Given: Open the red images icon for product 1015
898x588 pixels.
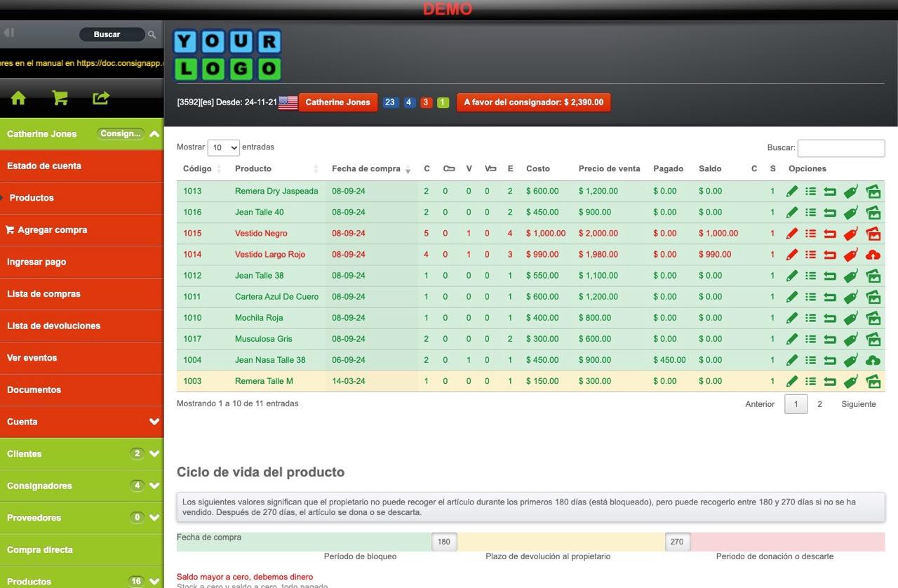Looking at the screenshot, I should (x=873, y=234).
